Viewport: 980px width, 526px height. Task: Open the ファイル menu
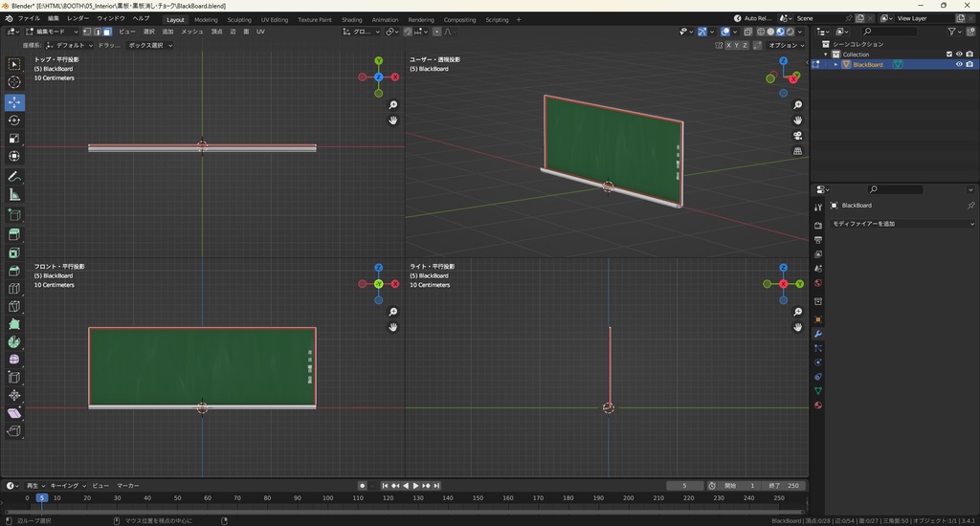[x=29, y=18]
